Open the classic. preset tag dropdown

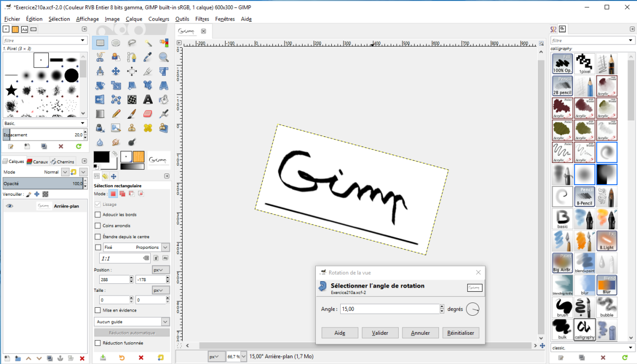coord(592,348)
